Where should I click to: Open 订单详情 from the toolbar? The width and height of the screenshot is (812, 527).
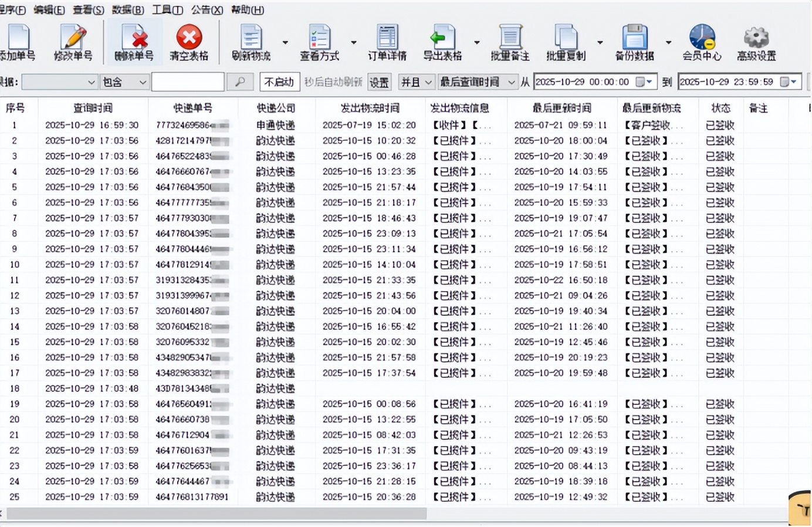tap(387, 38)
